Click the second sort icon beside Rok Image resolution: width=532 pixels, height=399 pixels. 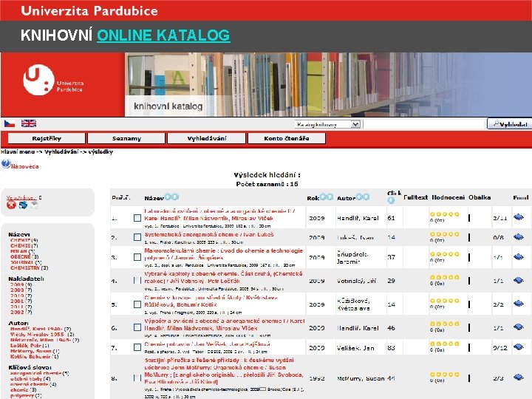330,197
